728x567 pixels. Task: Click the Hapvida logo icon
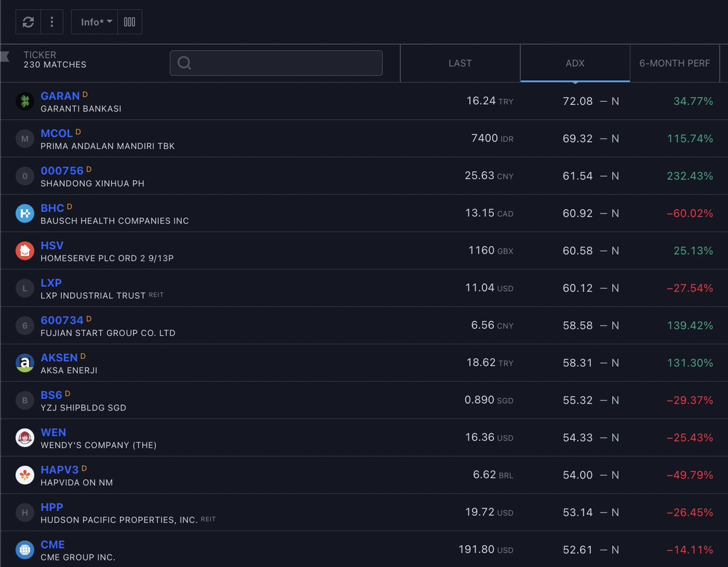coord(25,475)
